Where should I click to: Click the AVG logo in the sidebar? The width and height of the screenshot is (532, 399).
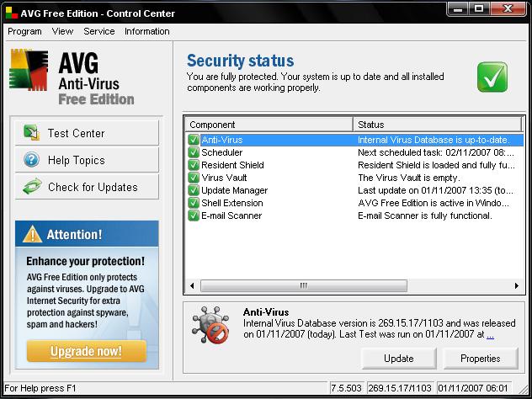(29, 70)
